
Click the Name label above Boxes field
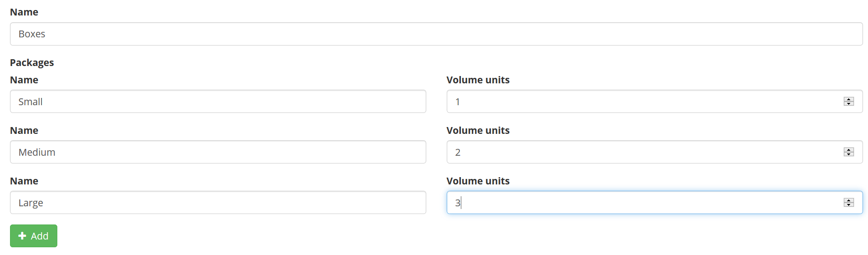(x=24, y=12)
